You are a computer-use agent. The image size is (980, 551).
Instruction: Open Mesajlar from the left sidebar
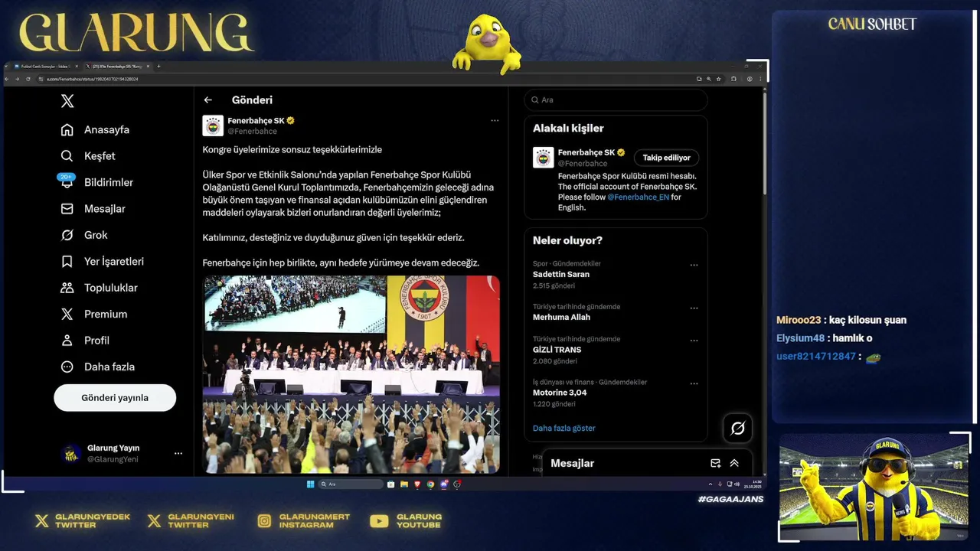(93, 209)
